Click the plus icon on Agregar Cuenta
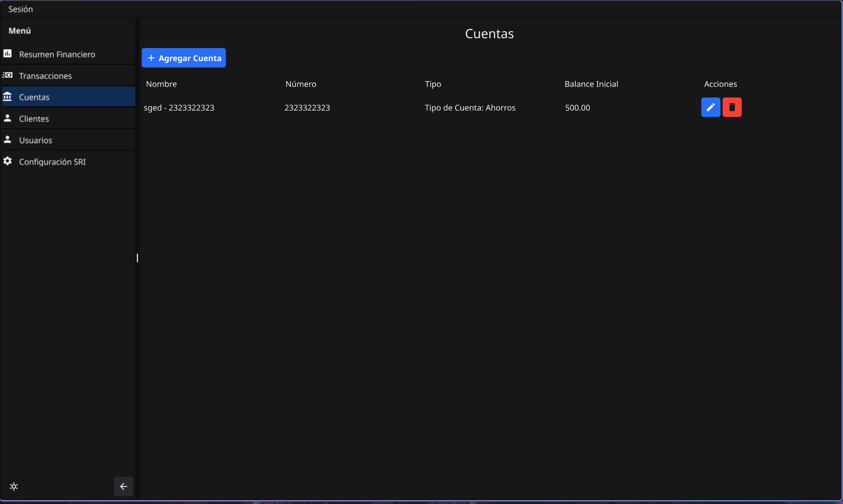843x504 pixels. click(151, 58)
